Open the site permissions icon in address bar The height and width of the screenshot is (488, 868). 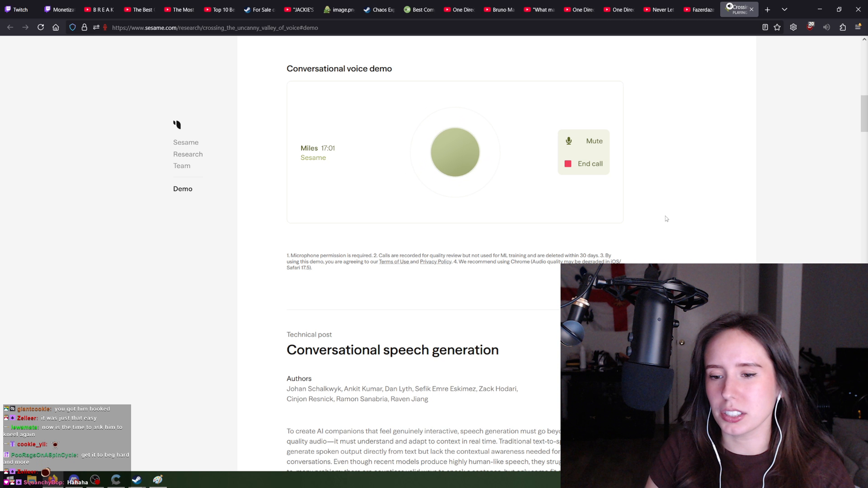96,27
